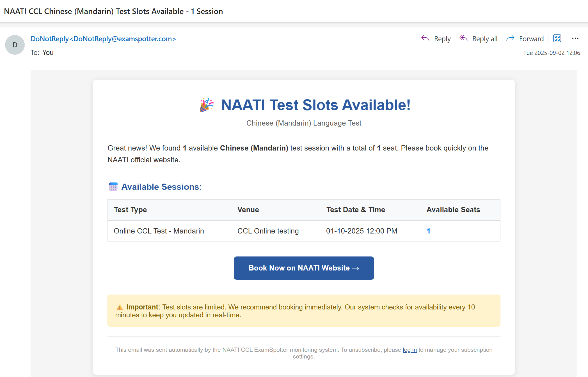Image resolution: width=588 pixels, height=377 pixels.
Task: Click the available seats value 1
Action: (x=428, y=231)
